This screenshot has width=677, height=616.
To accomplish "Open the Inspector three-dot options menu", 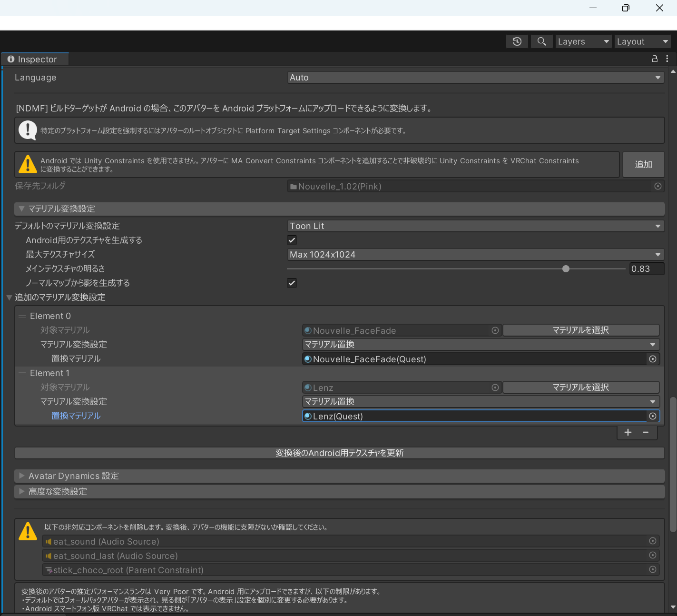I will [667, 59].
